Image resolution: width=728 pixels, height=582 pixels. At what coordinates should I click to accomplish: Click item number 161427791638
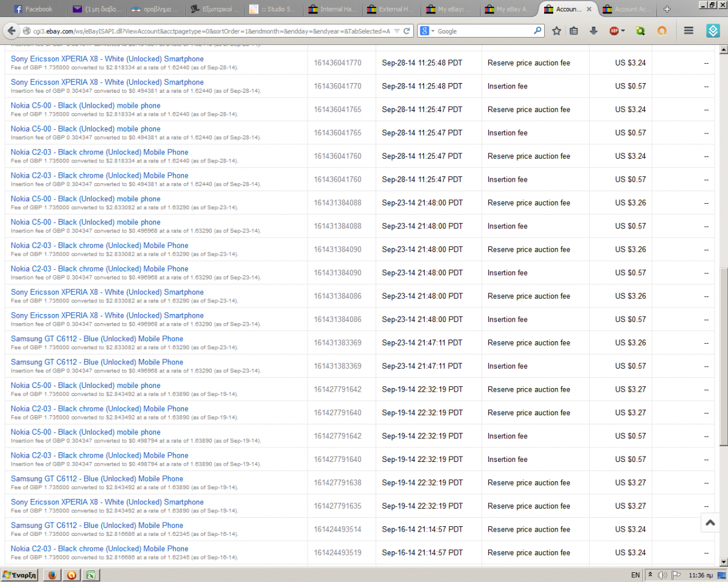coord(337,483)
